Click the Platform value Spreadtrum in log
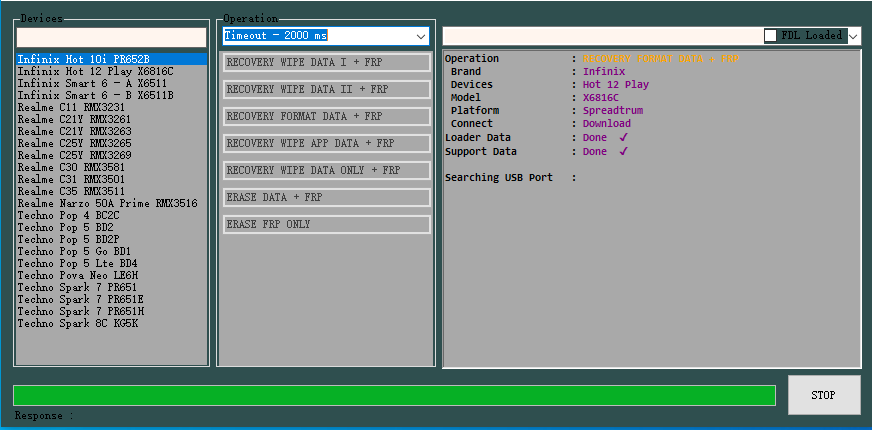This screenshot has width=872, height=430. click(x=613, y=111)
